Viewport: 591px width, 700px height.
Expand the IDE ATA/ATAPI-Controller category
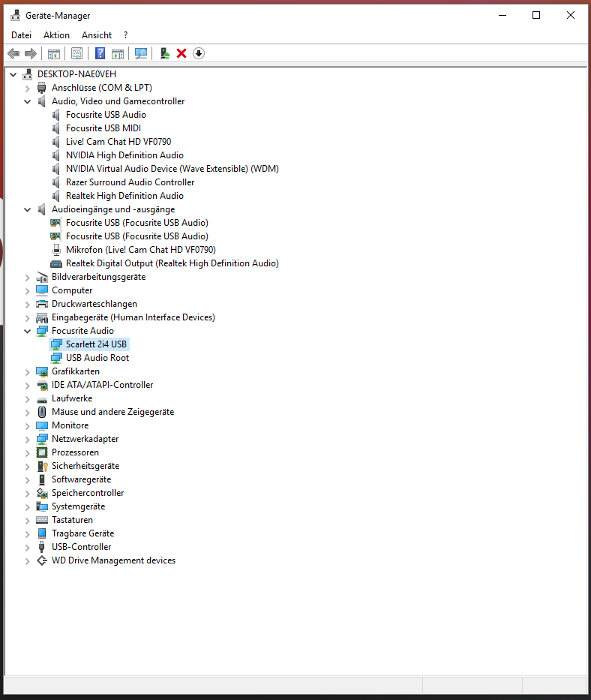[x=27, y=386]
